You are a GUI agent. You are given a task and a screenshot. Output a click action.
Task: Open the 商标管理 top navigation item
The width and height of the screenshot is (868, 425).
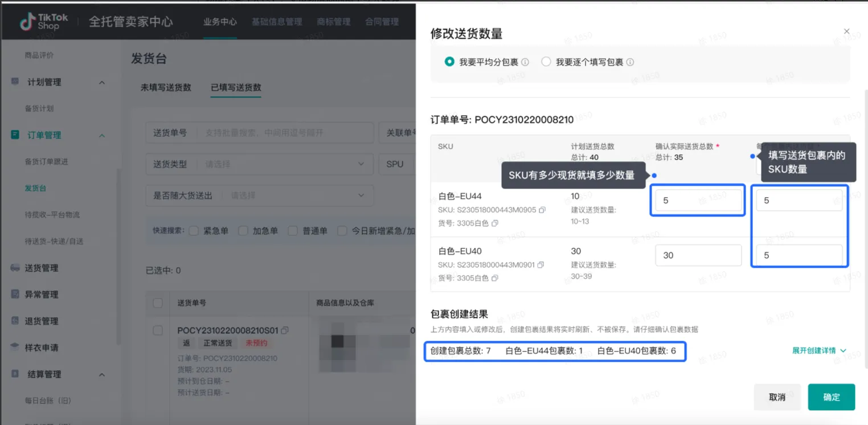click(x=334, y=22)
